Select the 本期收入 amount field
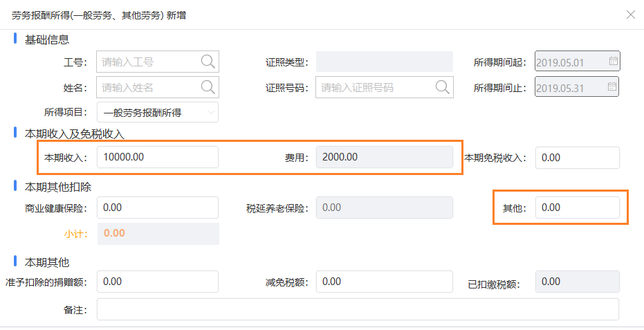This screenshot has height=330, width=644. pyautogui.click(x=158, y=157)
